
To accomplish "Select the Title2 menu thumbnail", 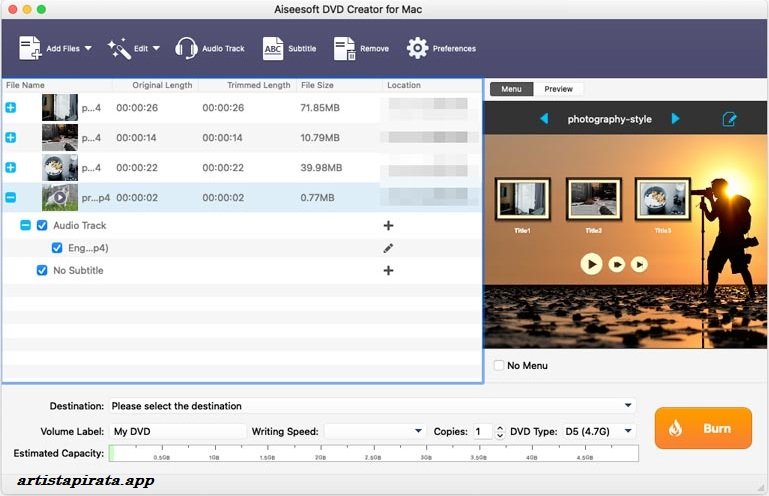I will click(593, 199).
